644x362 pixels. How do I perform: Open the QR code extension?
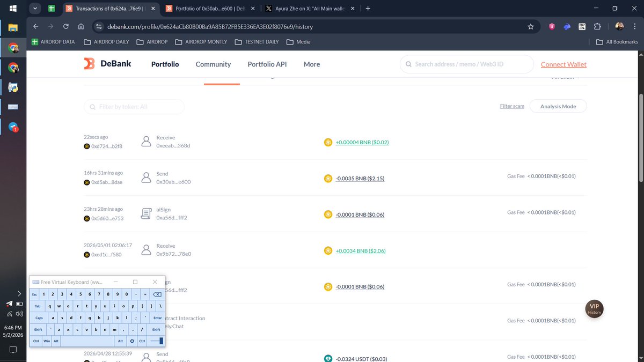582,26
